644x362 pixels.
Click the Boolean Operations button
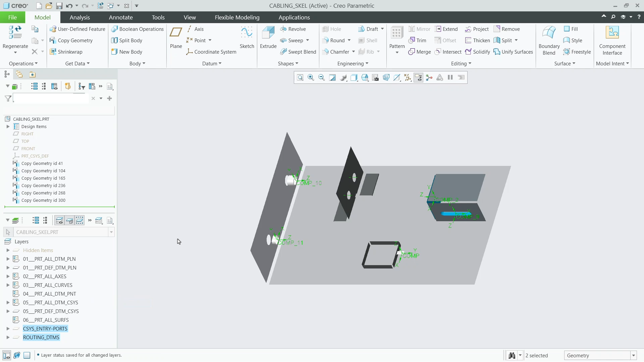coord(138,29)
